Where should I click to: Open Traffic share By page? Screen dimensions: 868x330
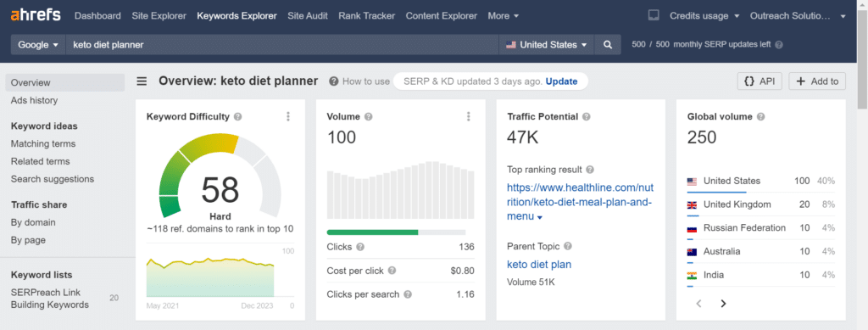coord(28,240)
